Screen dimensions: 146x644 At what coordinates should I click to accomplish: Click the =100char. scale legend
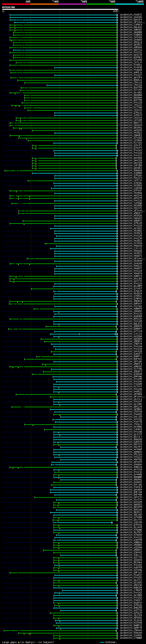click(109, 642)
